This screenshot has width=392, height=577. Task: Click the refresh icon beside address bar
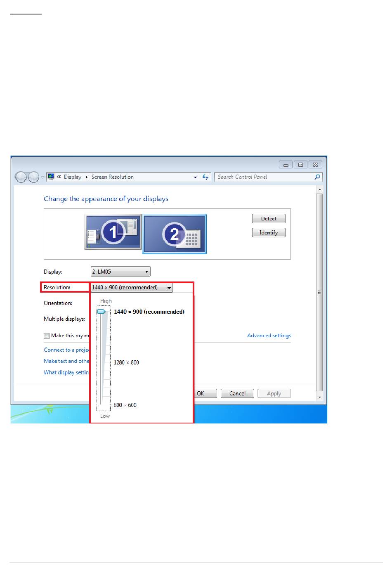click(x=205, y=177)
